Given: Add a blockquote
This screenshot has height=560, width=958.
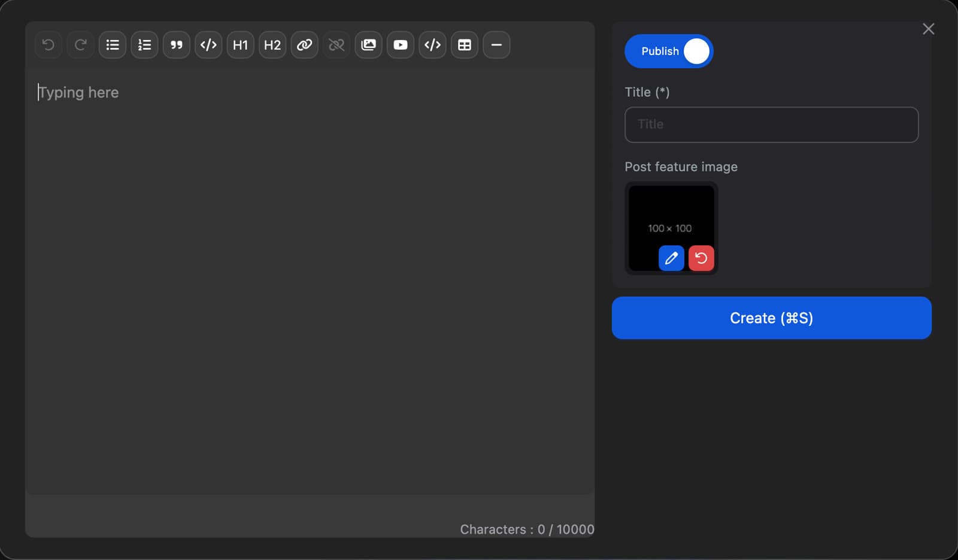Looking at the screenshot, I should [177, 45].
